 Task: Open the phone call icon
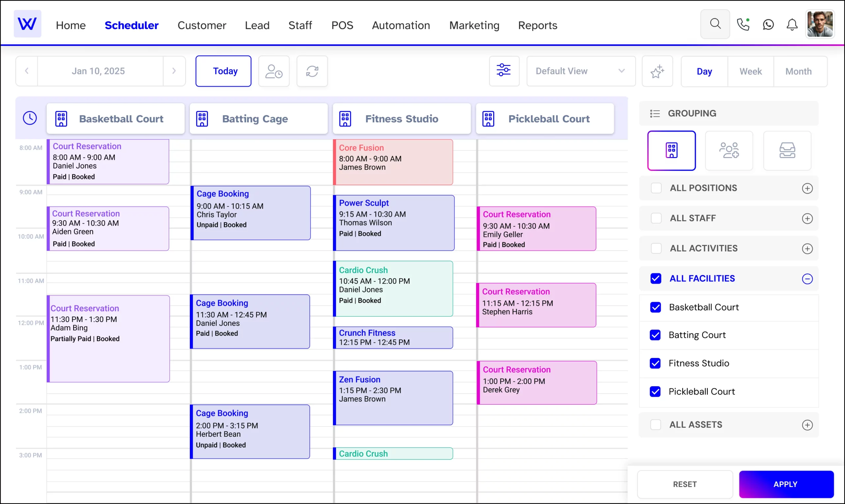click(743, 24)
